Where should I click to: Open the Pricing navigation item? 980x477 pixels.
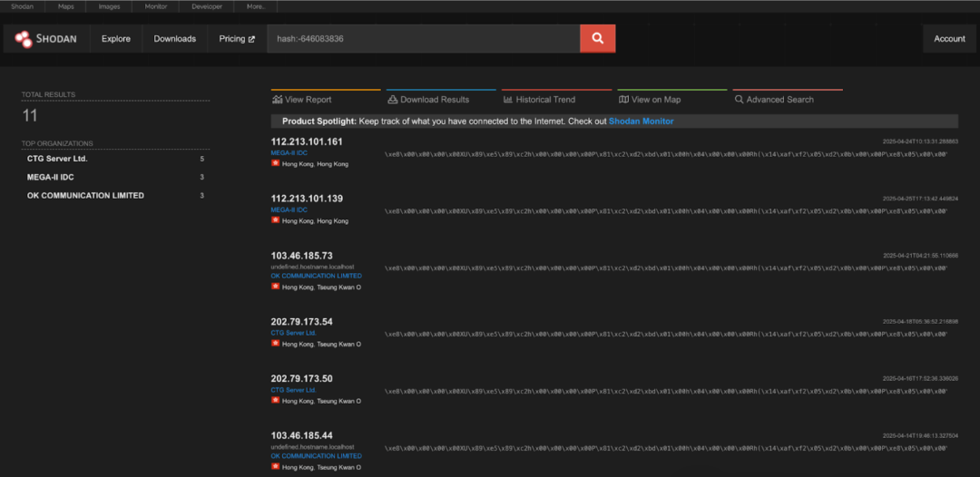[237, 39]
